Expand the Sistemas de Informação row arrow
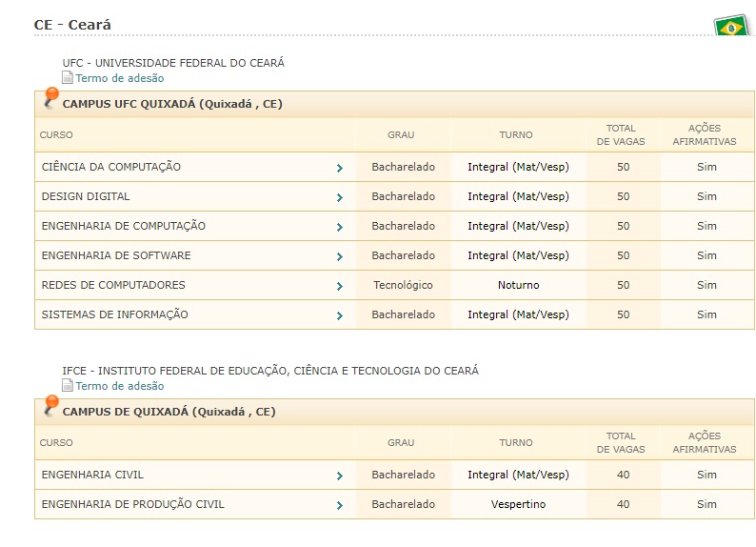This screenshot has height=547, width=756. pyautogui.click(x=339, y=315)
